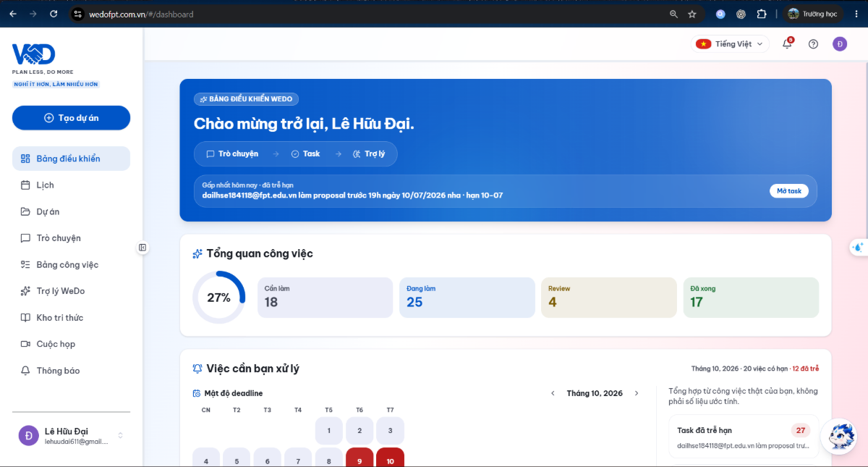Image resolution: width=868 pixels, height=467 pixels.
Task: Select Bảng điều khiển in the sidebar
Action: click(x=71, y=159)
